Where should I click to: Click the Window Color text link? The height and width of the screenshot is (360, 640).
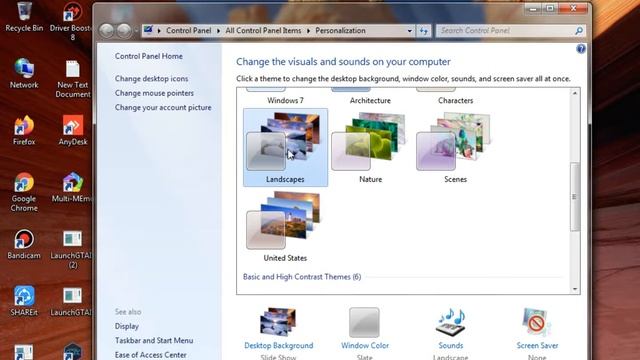coord(364,345)
